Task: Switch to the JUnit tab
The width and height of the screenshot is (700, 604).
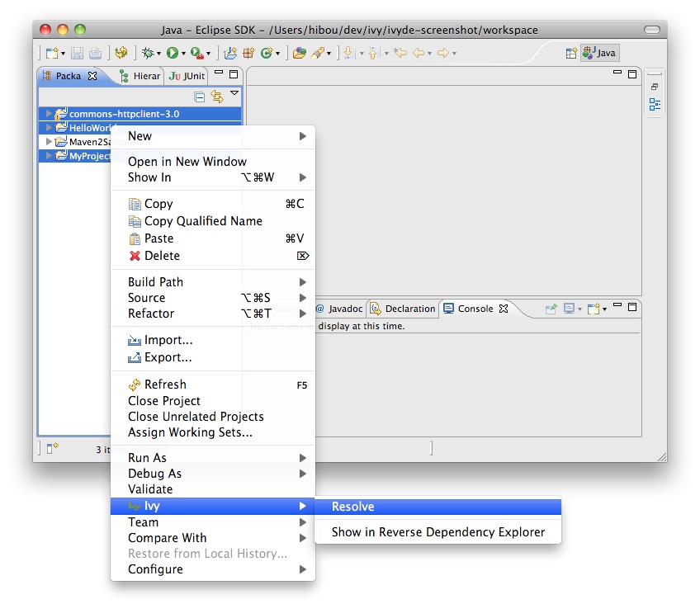Action: click(x=188, y=76)
